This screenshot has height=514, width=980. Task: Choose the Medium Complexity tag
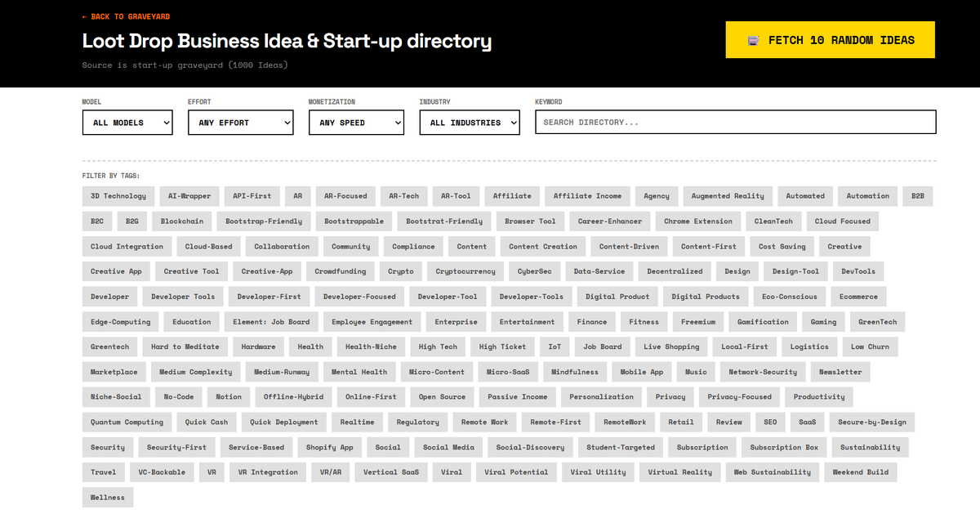[x=196, y=372]
